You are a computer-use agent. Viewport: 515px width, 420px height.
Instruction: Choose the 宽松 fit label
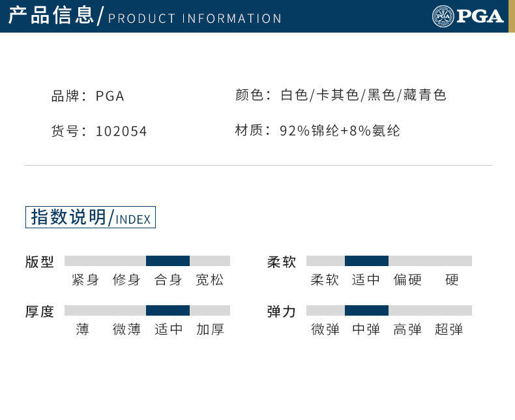point(210,280)
